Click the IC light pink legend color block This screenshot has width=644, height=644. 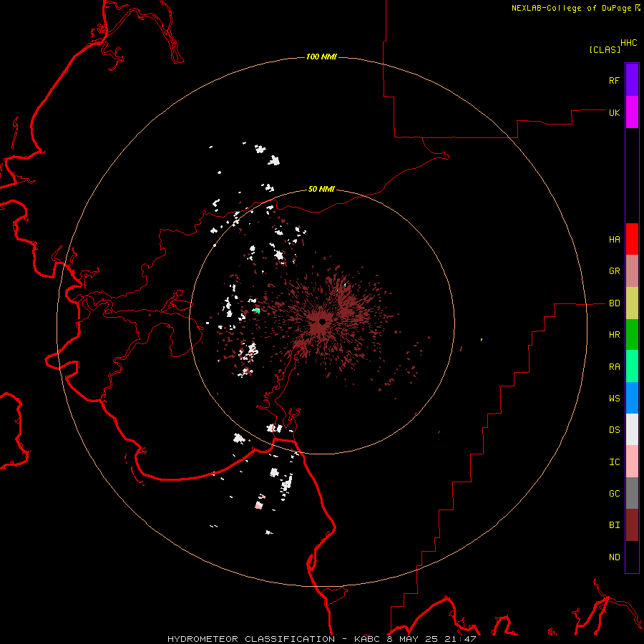632,462
